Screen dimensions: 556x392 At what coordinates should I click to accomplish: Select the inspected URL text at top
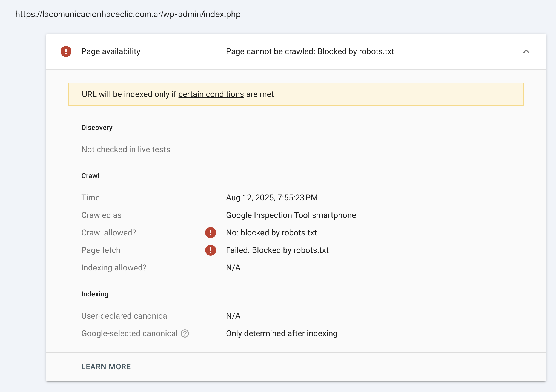(128, 14)
